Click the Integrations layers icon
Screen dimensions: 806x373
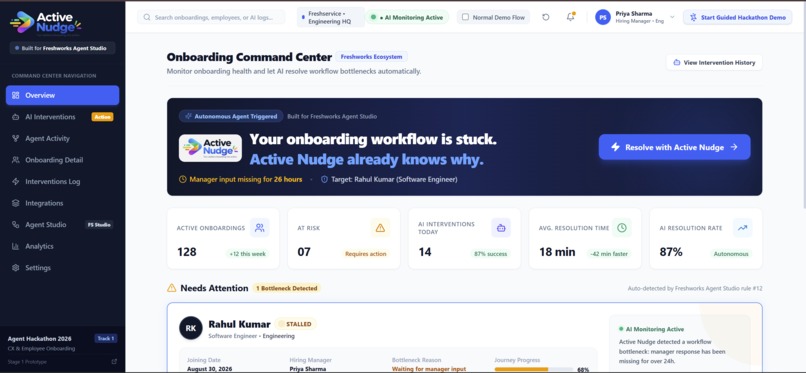coord(15,203)
